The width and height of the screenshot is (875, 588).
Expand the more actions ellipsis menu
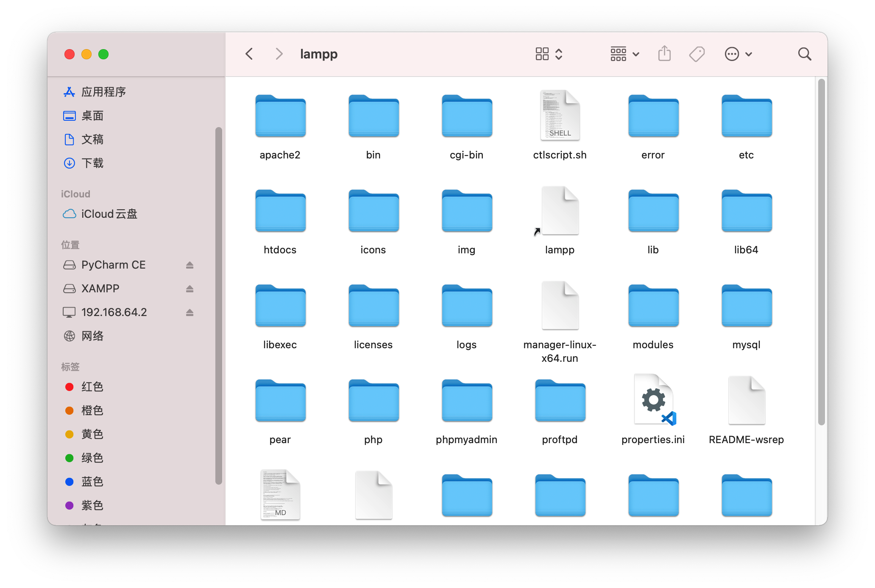pyautogui.click(x=738, y=54)
